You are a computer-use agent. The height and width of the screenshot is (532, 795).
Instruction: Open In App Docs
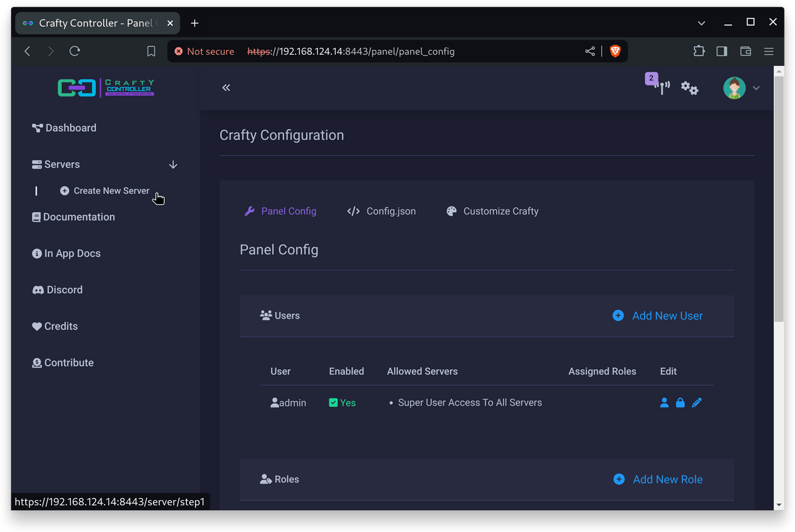66,254
